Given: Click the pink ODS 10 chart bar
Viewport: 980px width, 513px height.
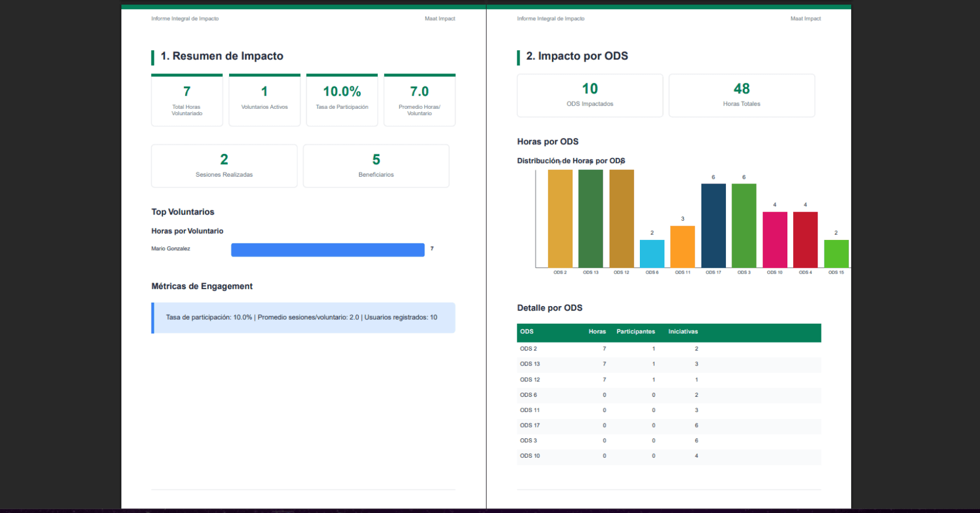Looking at the screenshot, I should [775, 239].
